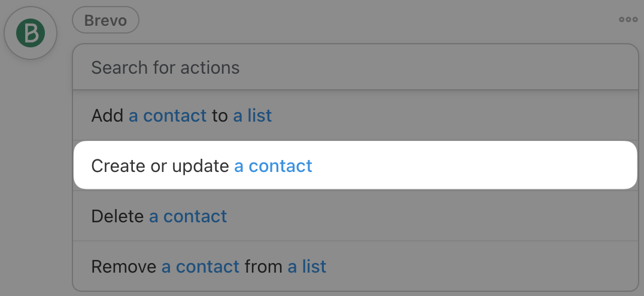644x296 pixels.
Task: Click the word "to" between the Add links
Action: pos(220,116)
